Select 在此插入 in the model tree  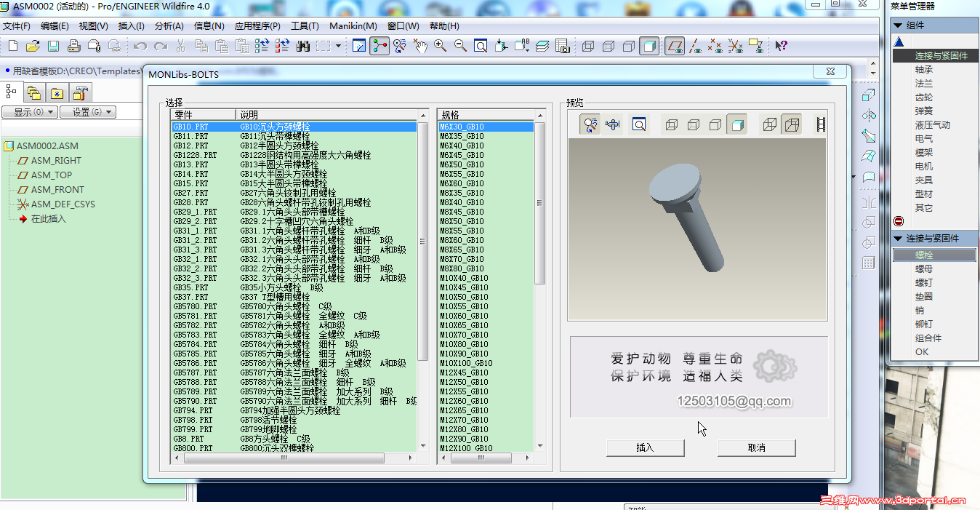pyautogui.click(x=48, y=218)
